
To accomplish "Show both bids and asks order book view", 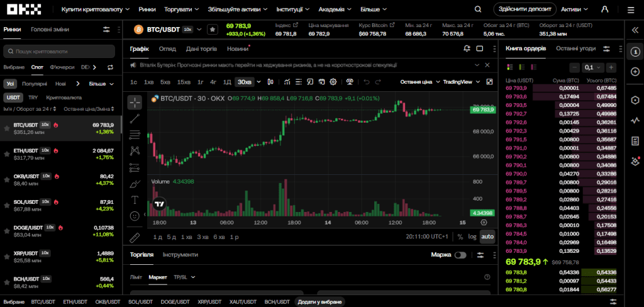I will 510,67.
